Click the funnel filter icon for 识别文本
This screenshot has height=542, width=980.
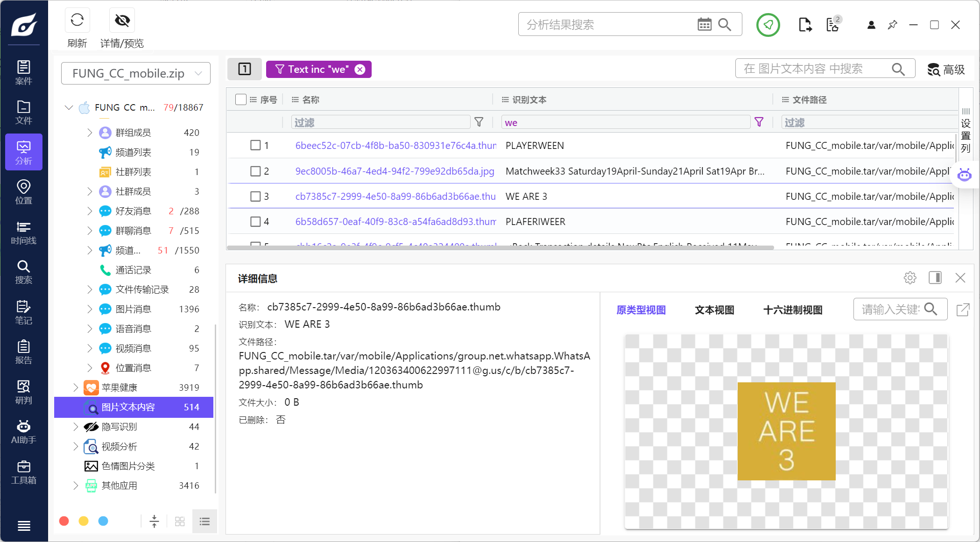click(x=759, y=122)
